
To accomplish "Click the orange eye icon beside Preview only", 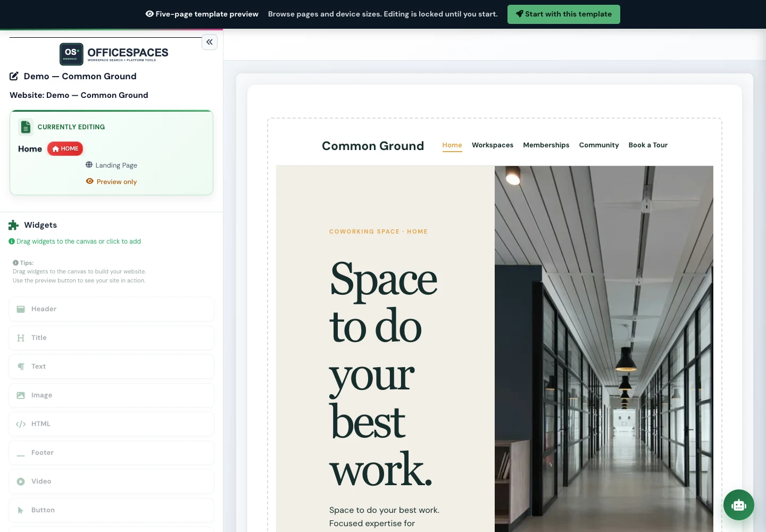I will coord(90,181).
